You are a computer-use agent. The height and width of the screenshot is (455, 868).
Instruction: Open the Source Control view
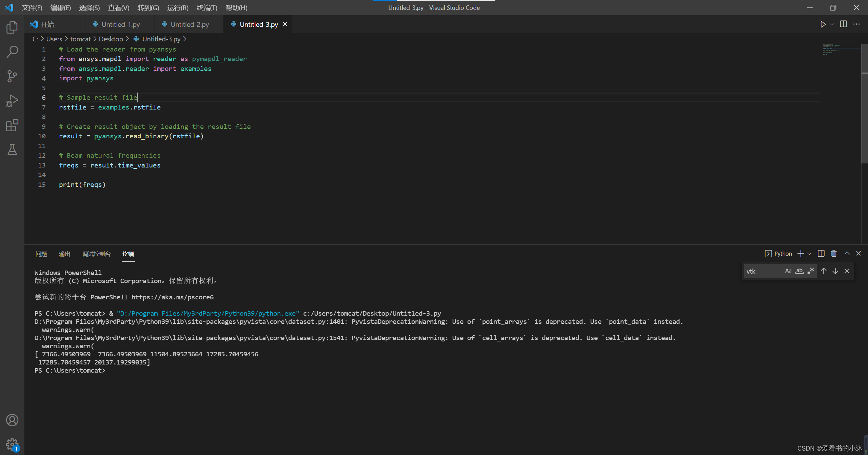pyautogui.click(x=12, y=76)
